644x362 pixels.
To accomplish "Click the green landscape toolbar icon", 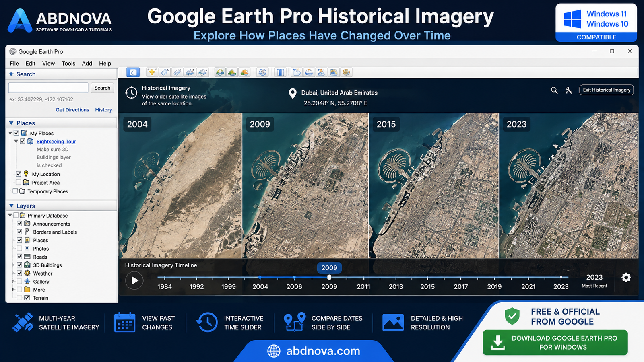I will [x=232, y=72].
